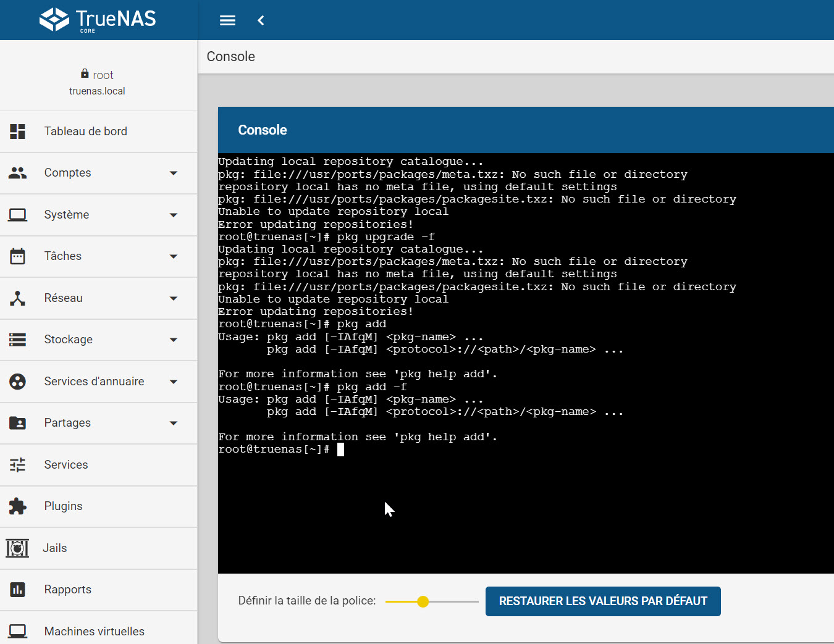The height and width of the screenshot is (644, 834).
Task: Toggle the hamburger sidebar menu
Action: [227, 20]
